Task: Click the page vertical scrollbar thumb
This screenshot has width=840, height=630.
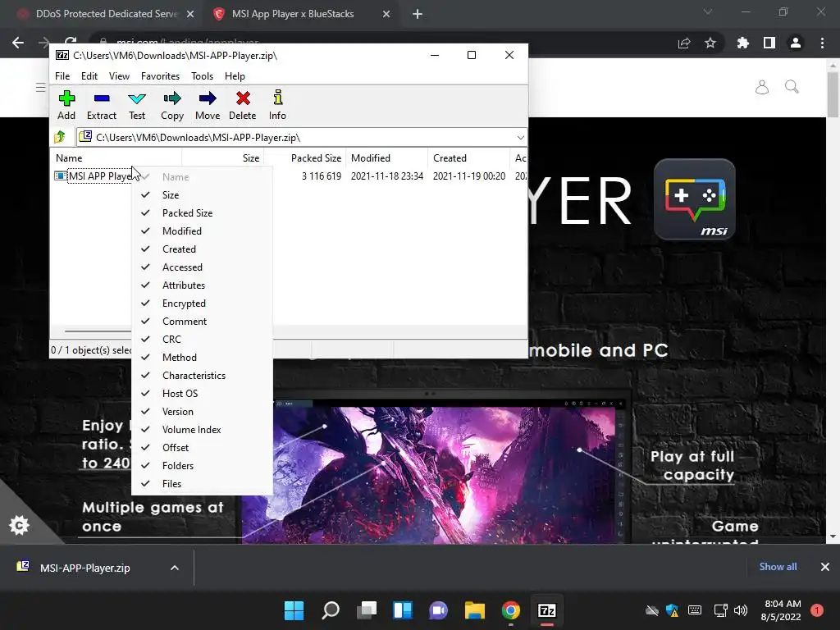Action: [x=833, y=94]
